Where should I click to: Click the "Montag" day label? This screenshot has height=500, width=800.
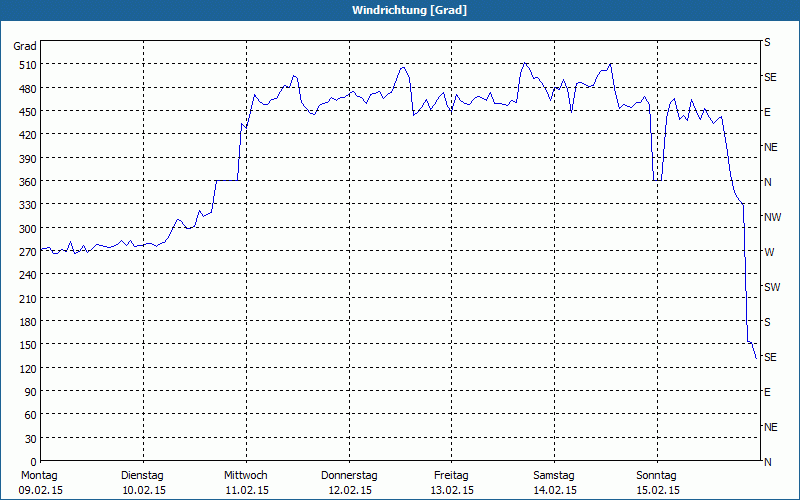coord(39,476)
